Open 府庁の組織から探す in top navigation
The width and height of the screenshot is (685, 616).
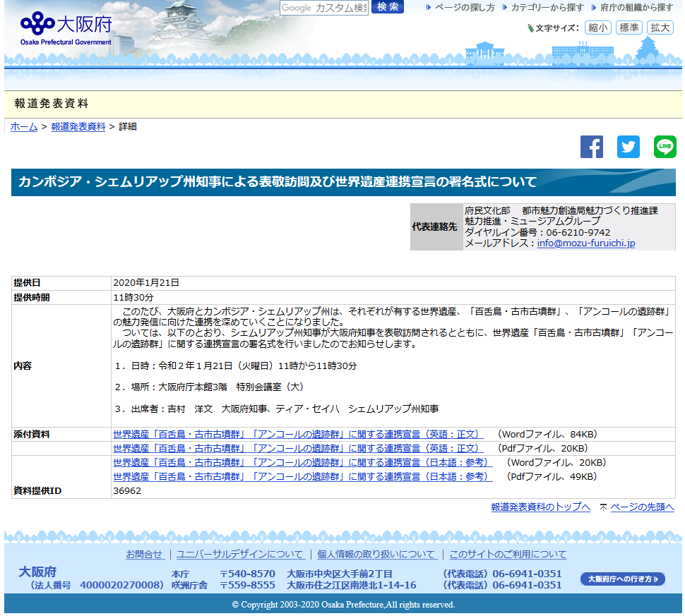click(636, 8)
